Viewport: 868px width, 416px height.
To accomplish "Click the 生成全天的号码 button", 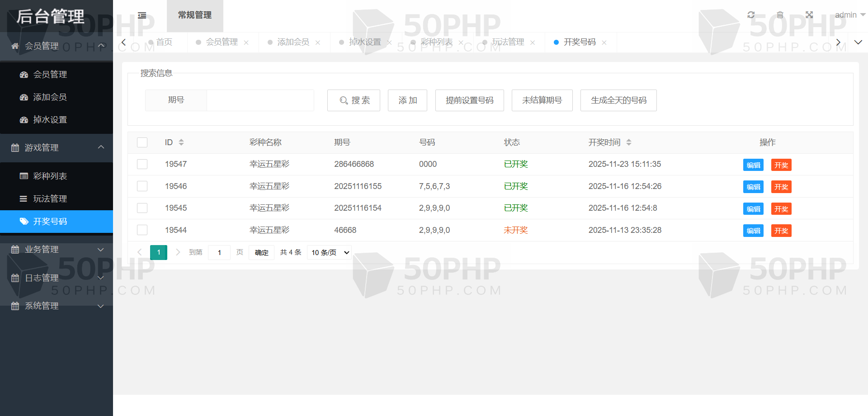I will pyautogui.click(x=618, y=100).
